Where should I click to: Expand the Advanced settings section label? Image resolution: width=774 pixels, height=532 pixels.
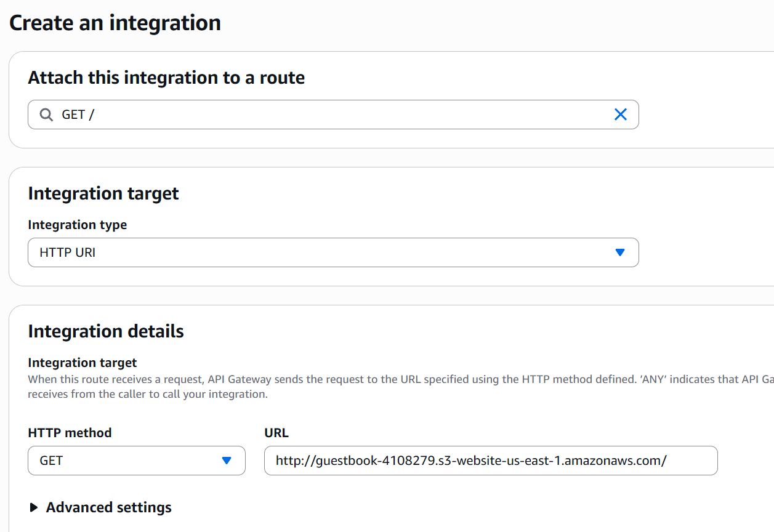108,507
